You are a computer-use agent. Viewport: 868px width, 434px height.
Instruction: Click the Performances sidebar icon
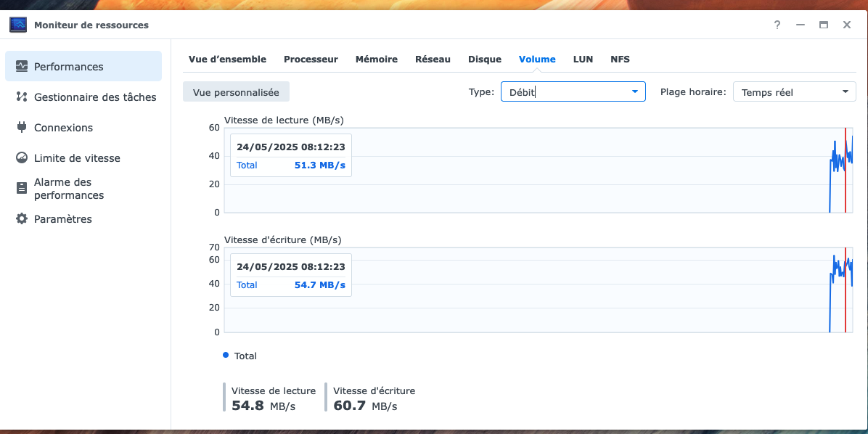(22, 66)
